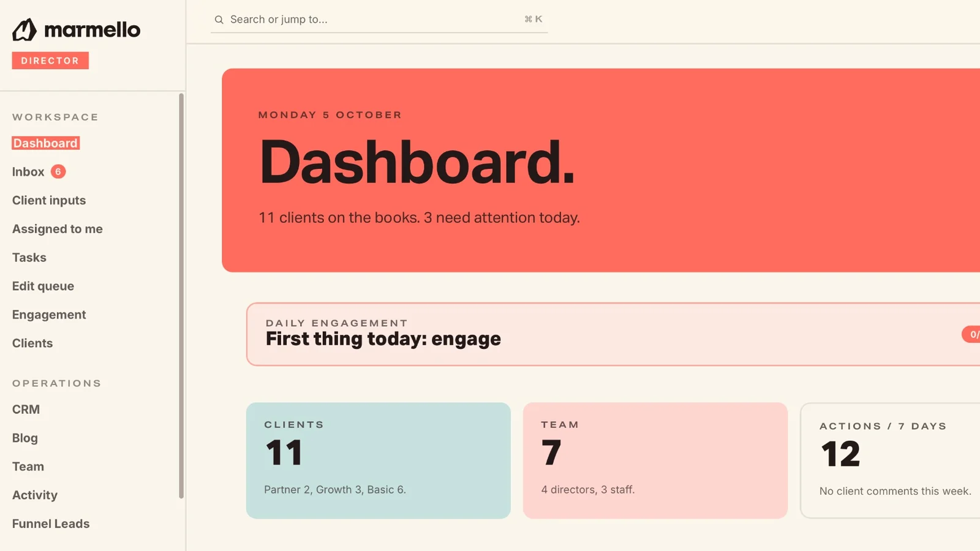This screenshot has width=980, height=551.
Task: Open Funnel Leads
Action: click(x=51, y=524)
